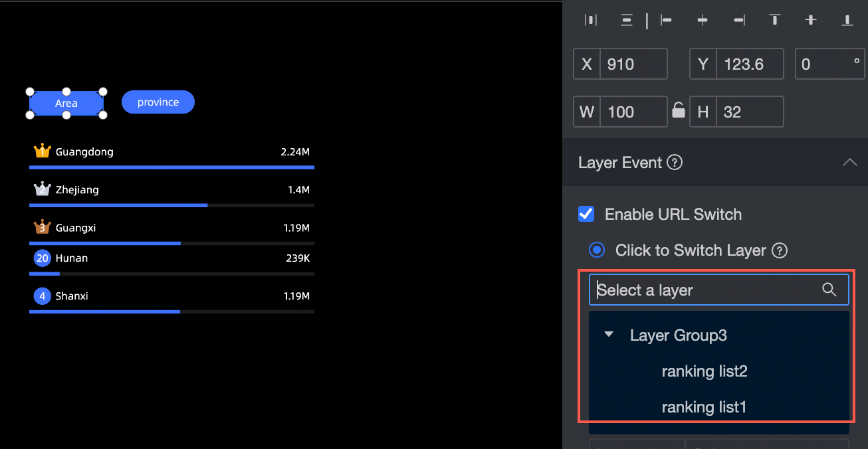Distribute layers horizontally with the spacing icon
Screen dimensions: 868x449
pos(591,20)
